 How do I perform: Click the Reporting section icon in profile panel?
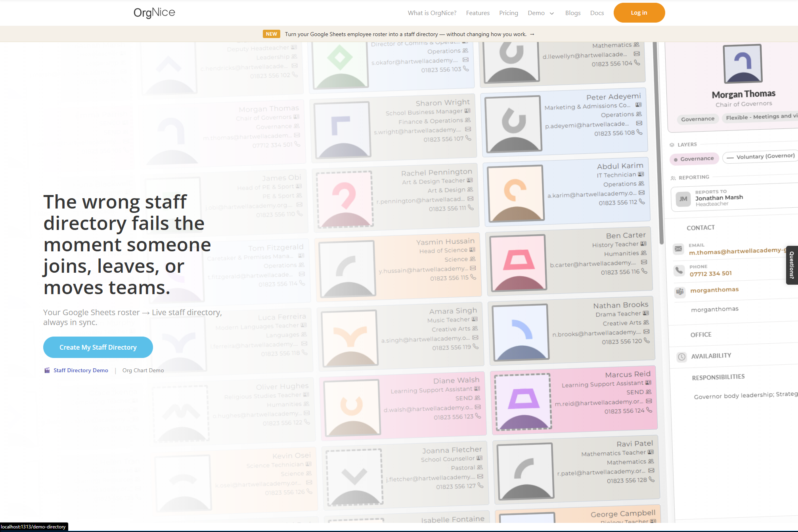[x=673, y=178]
